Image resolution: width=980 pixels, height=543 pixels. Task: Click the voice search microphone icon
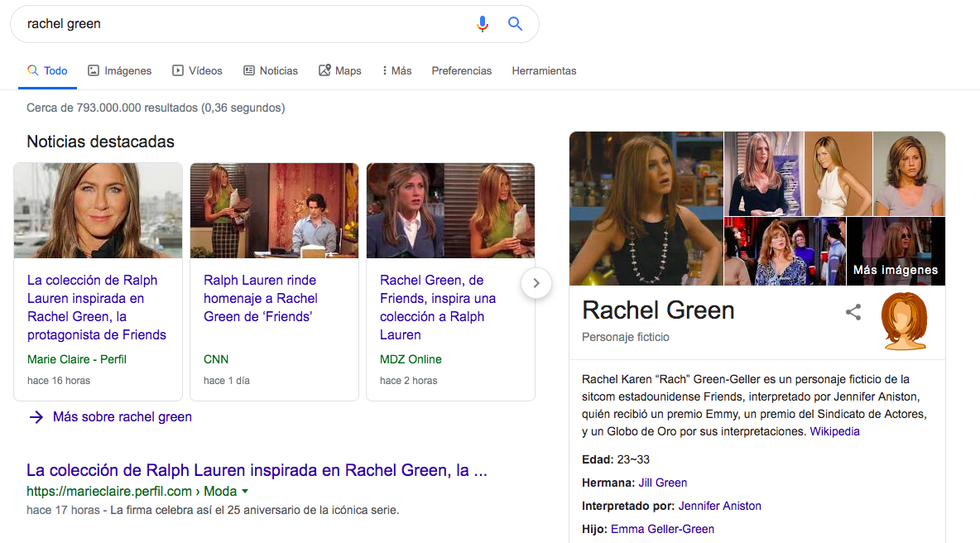(482, 24)
